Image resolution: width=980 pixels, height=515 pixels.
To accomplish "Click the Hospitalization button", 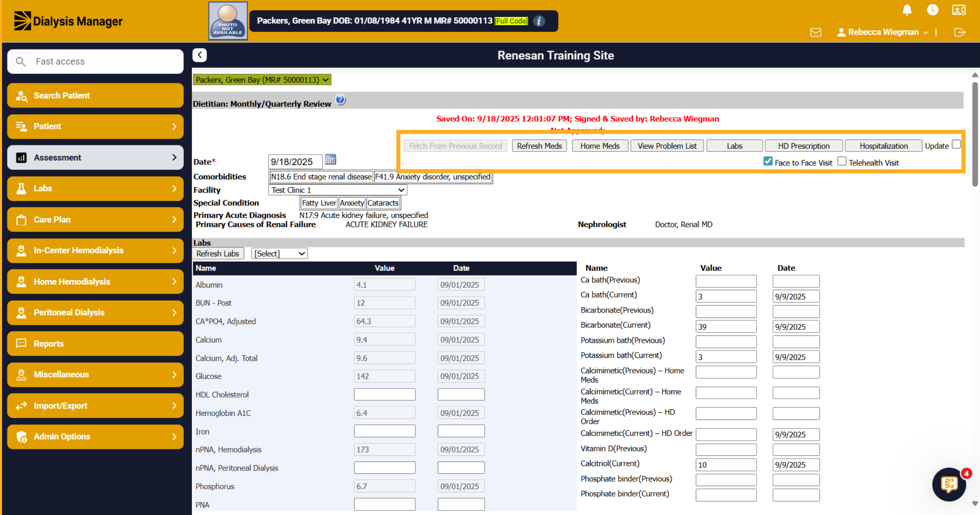I will coord(884,146).
